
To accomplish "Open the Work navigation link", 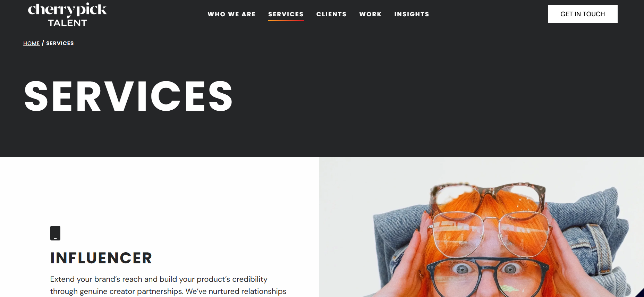I will click(x=370, y=14).
